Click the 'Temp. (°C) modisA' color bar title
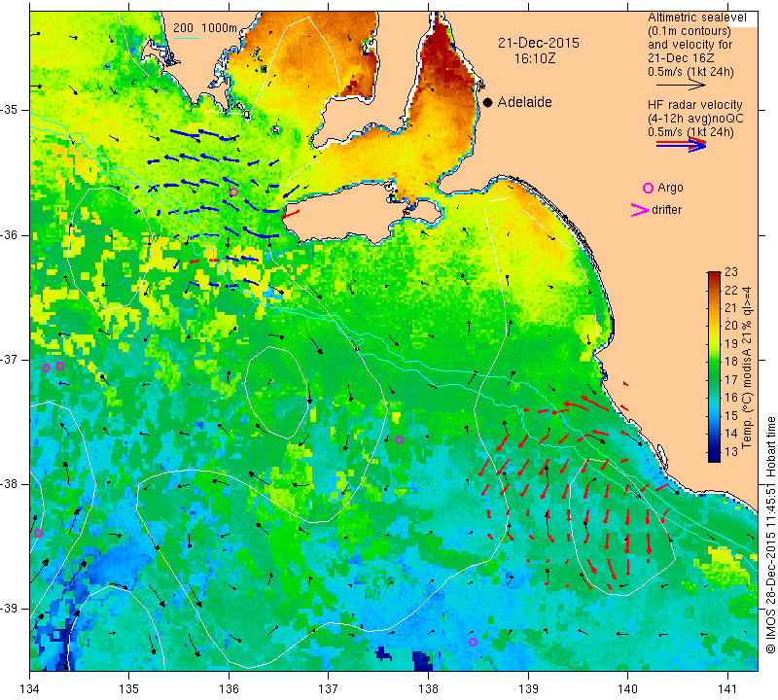The width and height of the screenshot is (778, 700). [x=746, y=367]
